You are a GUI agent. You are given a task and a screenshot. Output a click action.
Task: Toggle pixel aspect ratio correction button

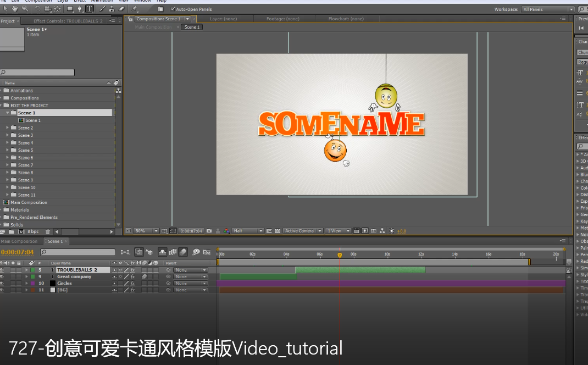click(356, 231)
